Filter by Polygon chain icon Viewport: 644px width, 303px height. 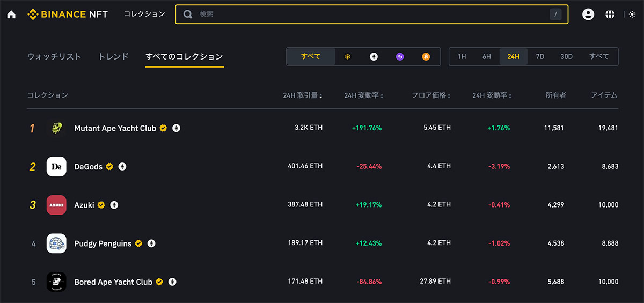point(400,56)
